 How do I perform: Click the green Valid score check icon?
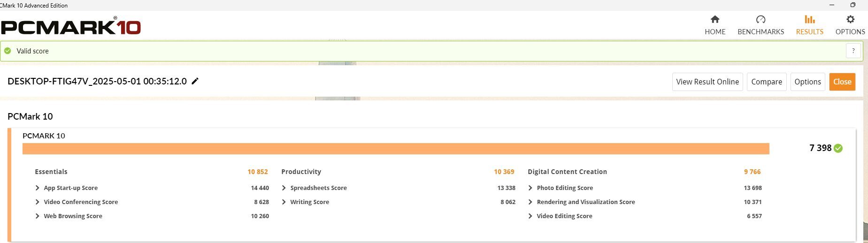pos(8,51)
